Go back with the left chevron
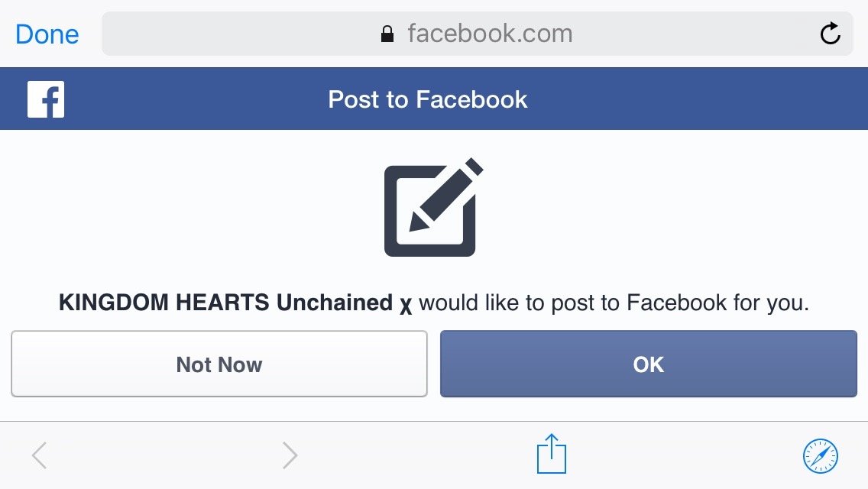 40,456
